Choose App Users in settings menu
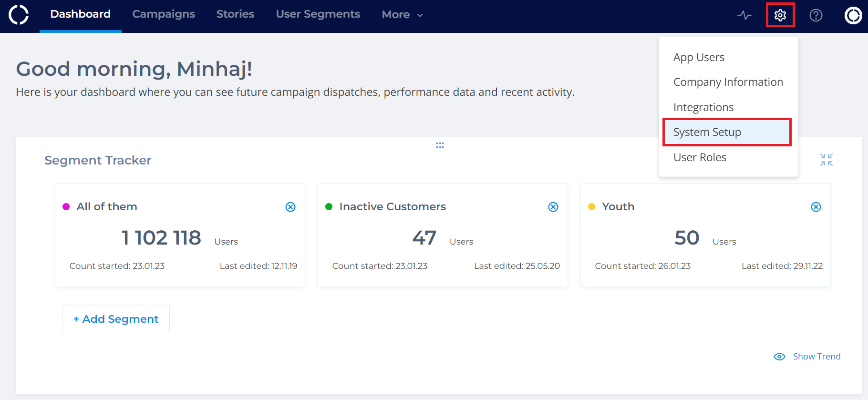Screen dimensions: 868x400 699,57
